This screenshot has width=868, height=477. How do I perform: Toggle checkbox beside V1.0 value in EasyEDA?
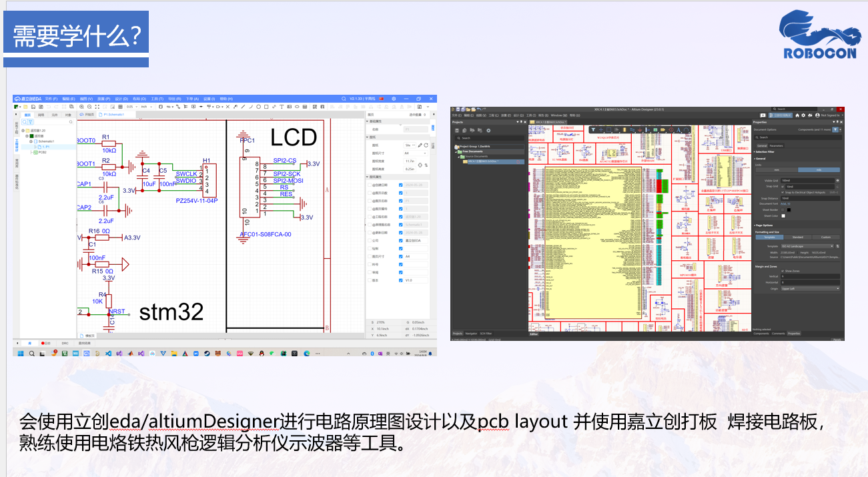(400, 280)
